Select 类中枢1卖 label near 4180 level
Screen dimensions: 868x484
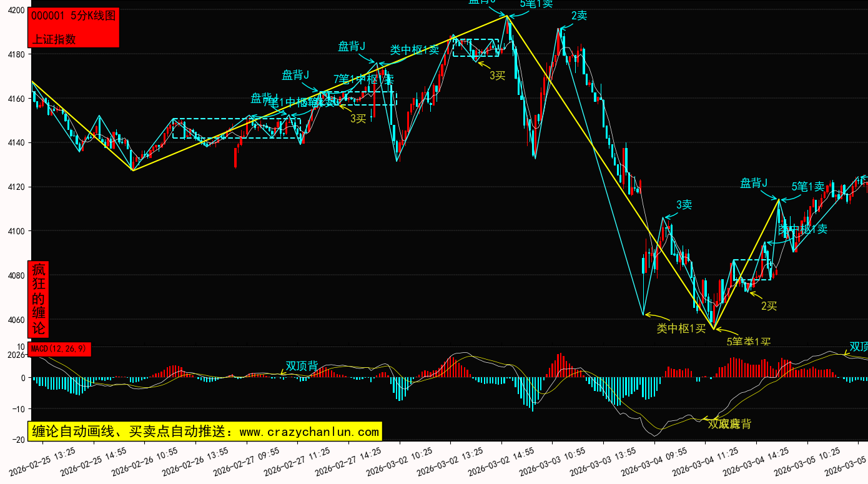click(415, 50)
